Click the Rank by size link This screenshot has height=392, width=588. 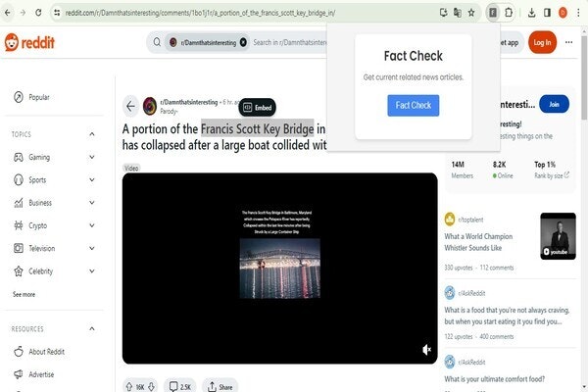point(552,175)
